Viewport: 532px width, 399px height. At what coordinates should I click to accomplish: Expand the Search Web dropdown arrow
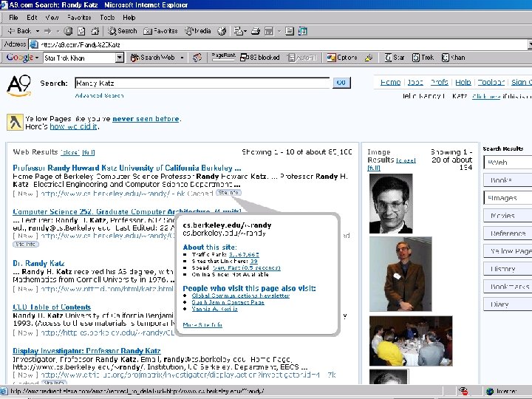click(x=183, y=58)
